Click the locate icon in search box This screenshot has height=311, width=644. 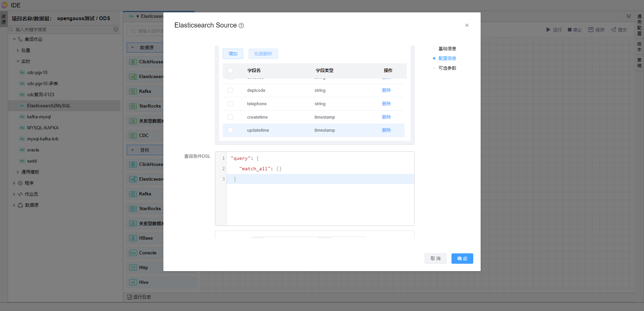pyautogui.click(x=116, y=29)
